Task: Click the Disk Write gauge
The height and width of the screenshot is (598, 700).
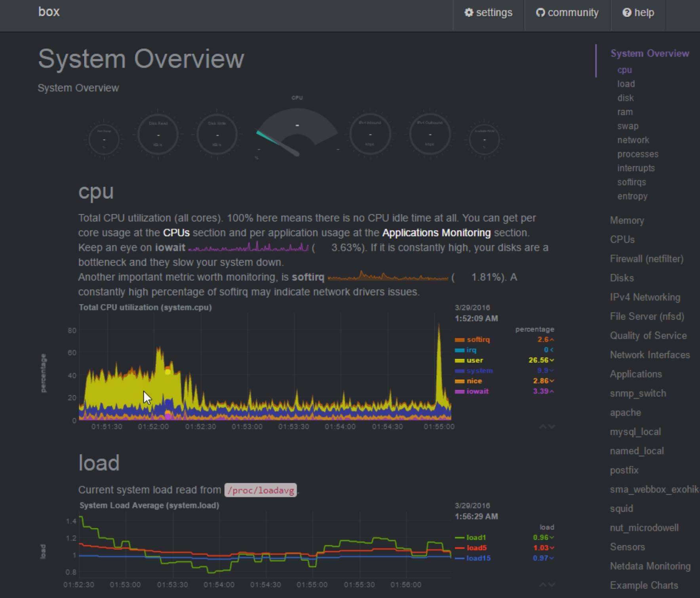Action: pyautogui.click(x=217, y=135)
